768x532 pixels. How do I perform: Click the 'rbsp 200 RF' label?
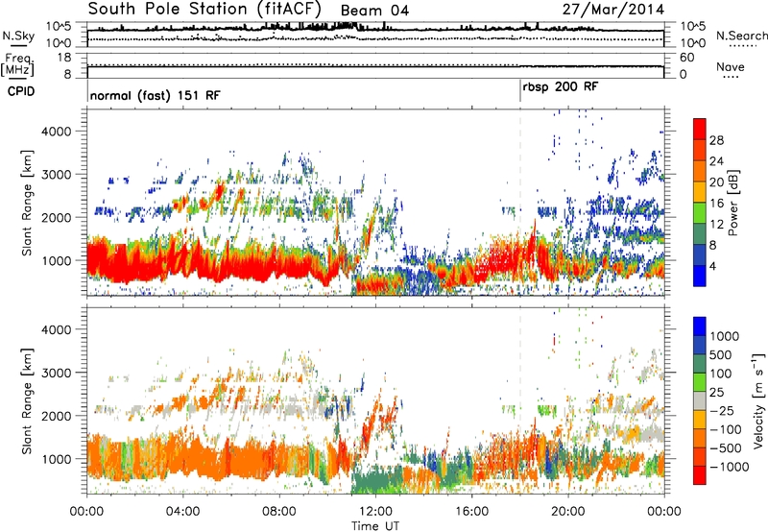click(x=561, y=87)
